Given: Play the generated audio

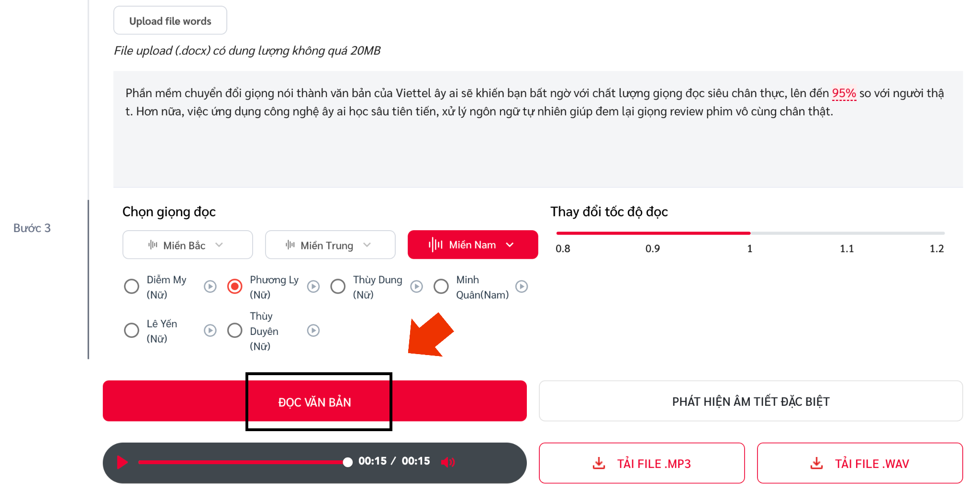Looking at the screenshot, I should click(x=122, y=462).
